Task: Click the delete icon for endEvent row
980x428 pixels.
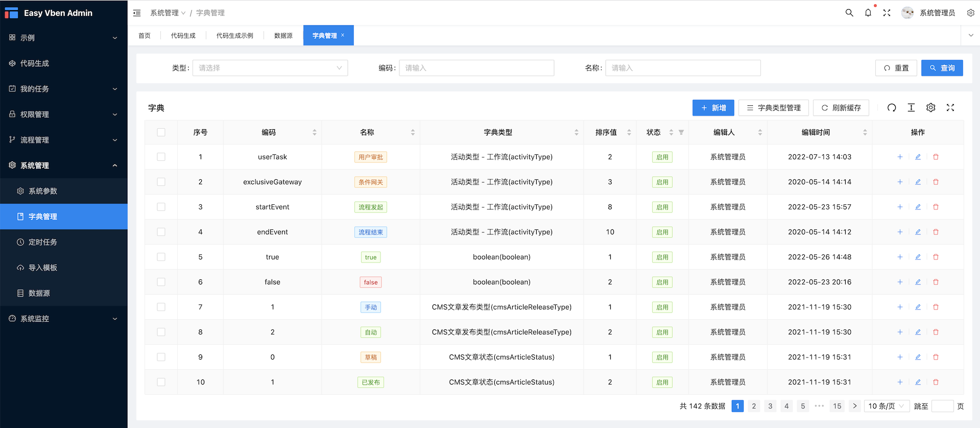Action: click(x=936, y=232)
